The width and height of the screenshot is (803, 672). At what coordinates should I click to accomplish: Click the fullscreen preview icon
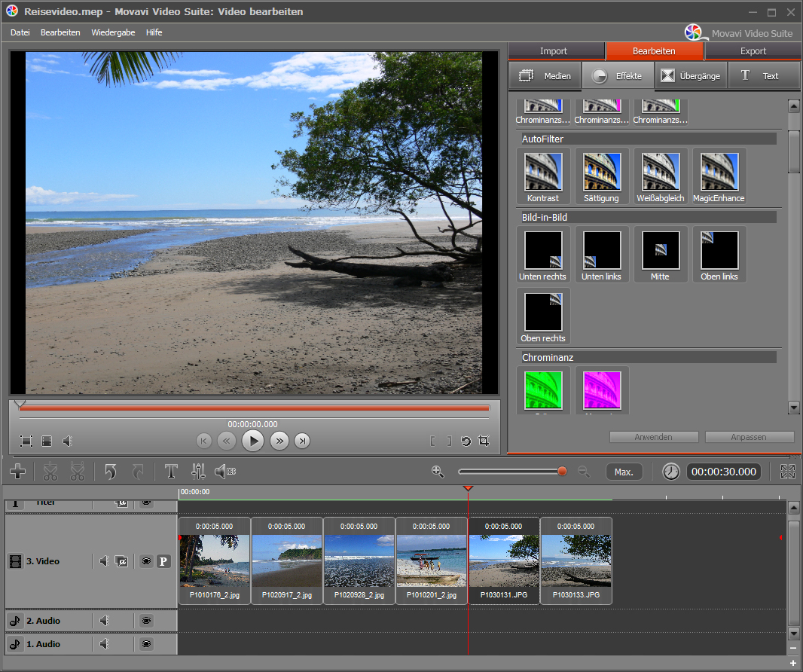coord(26,441)
